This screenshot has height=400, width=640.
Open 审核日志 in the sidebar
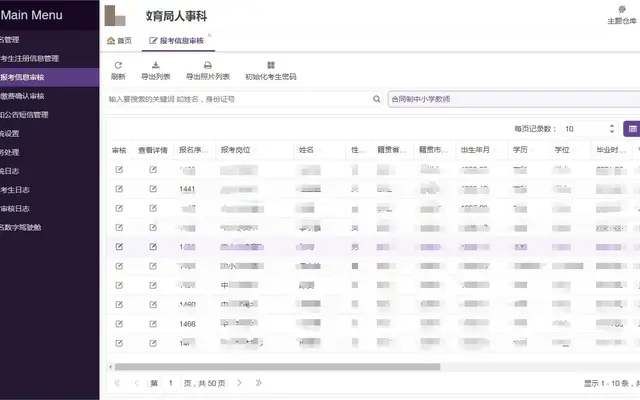[x=15, y=209]
